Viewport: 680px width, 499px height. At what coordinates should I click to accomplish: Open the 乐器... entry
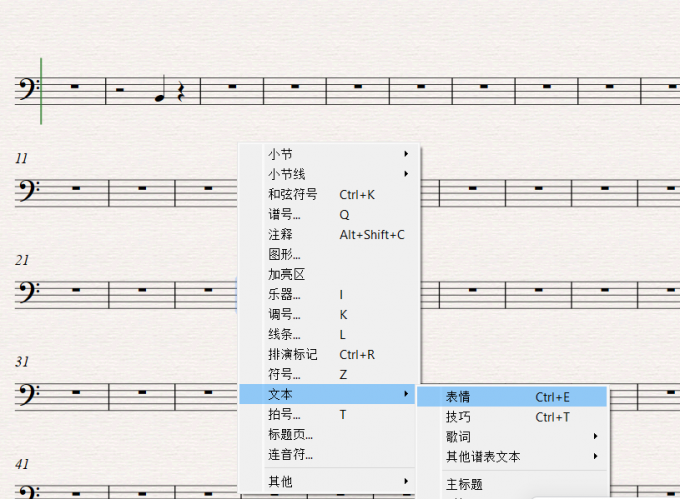(328, 294)
